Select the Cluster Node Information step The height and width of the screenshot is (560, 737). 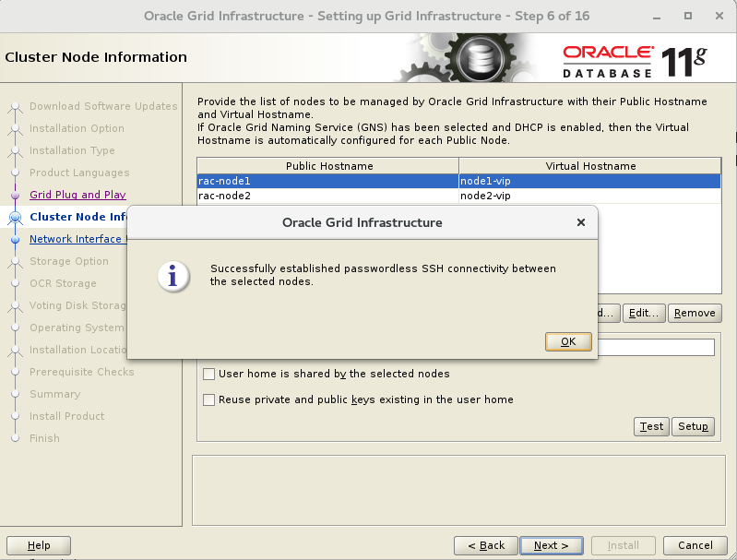78,217
